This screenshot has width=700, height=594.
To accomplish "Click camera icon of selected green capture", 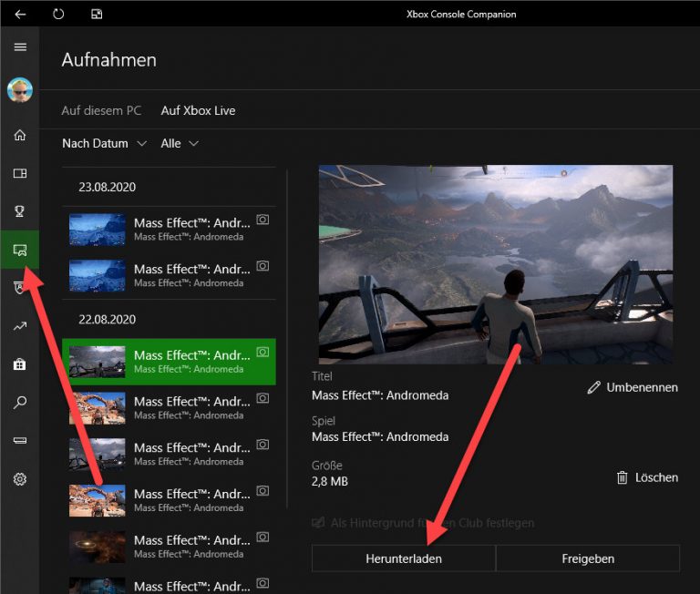I will [262, 352].
